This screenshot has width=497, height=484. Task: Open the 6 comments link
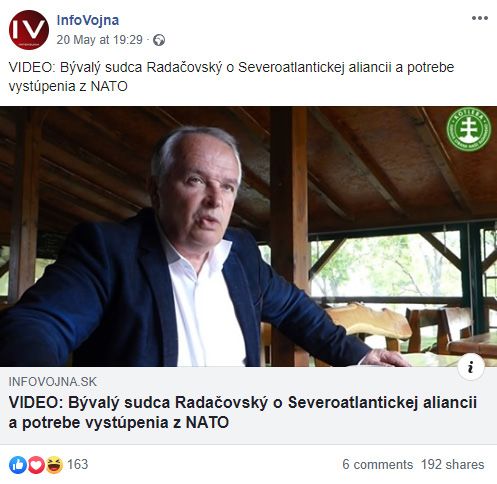point(377,465)
